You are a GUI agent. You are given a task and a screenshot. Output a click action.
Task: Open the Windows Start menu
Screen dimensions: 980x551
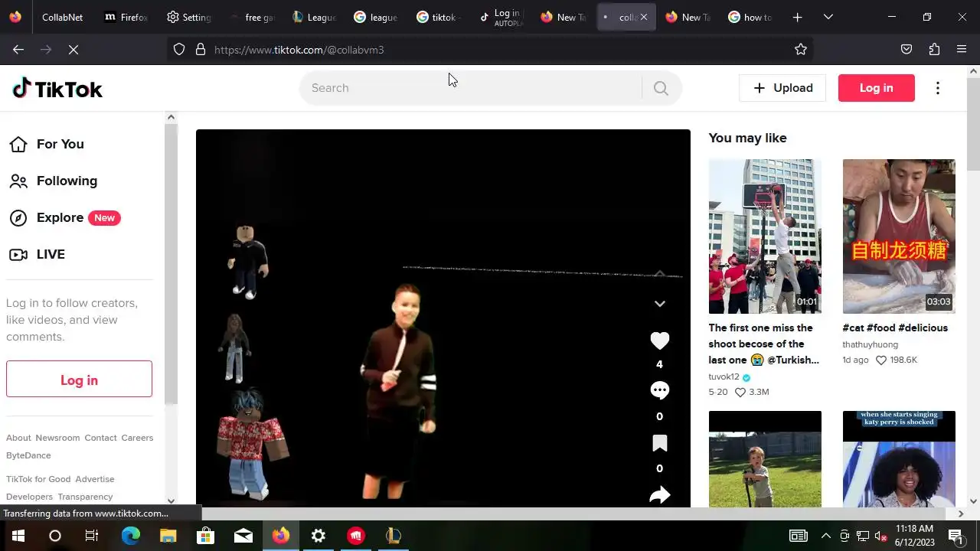[18, 536]
